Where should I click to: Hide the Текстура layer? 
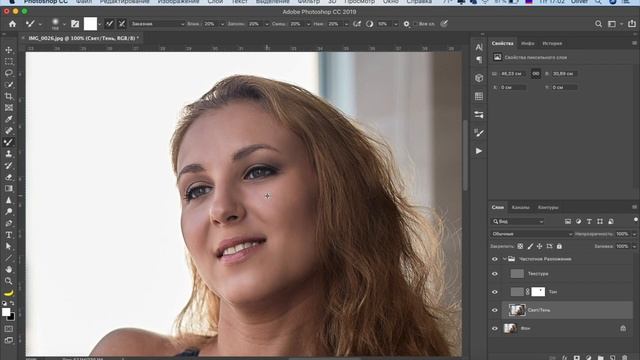click(495, 274)
